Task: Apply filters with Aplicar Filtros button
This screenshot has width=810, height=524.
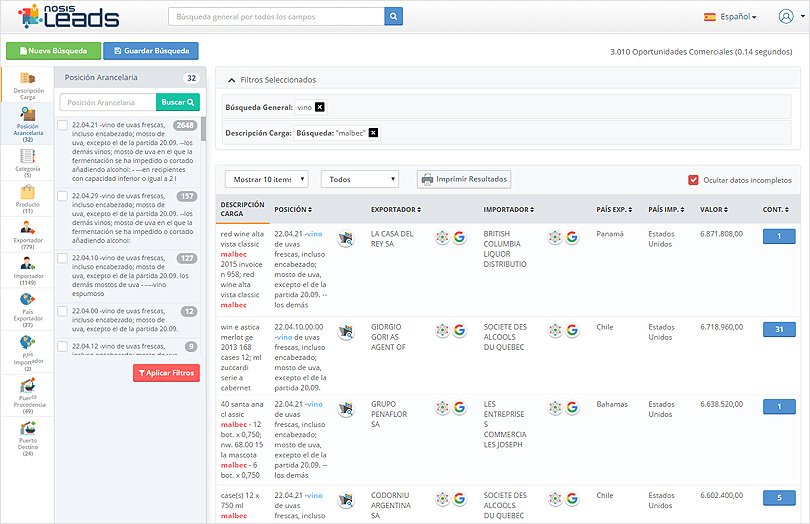Action: click(x=166, y=373)
